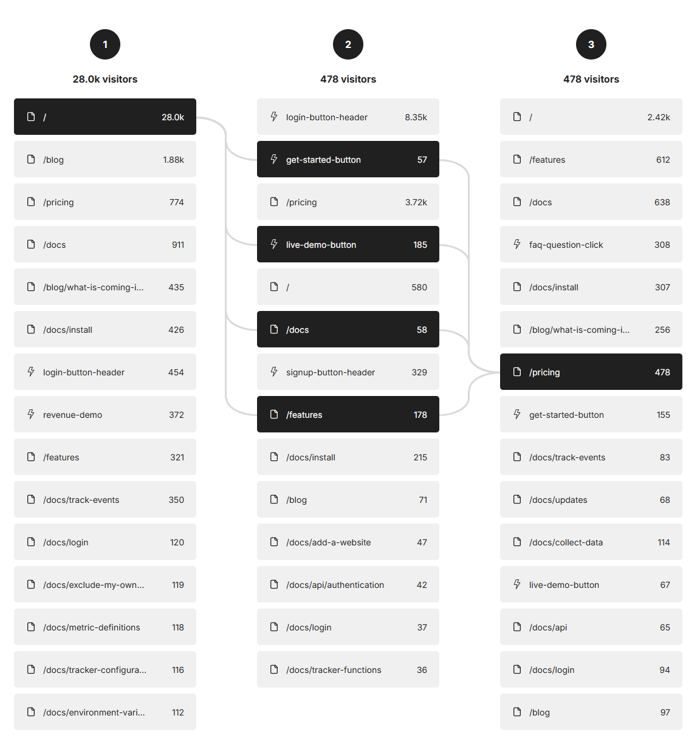The image size is (700, 744).
Task: Click the lightning icon beside revenue-demo
Action: coord(31,414)
